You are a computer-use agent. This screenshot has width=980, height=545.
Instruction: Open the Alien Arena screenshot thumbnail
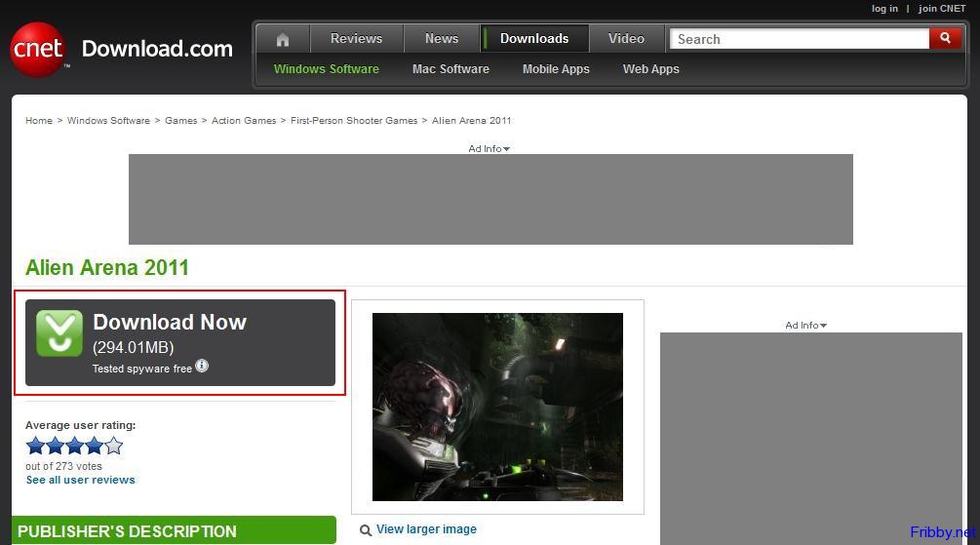pos(497,407)
